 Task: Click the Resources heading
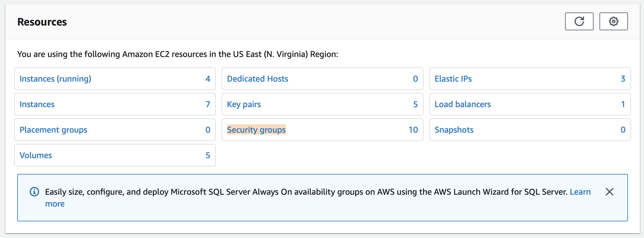(42, 22)
